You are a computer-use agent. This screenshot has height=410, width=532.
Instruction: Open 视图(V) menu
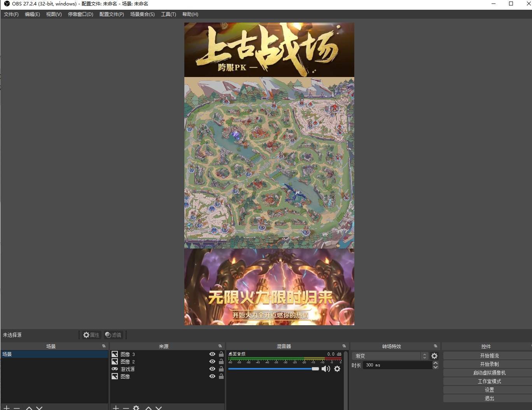coord(54,14)
